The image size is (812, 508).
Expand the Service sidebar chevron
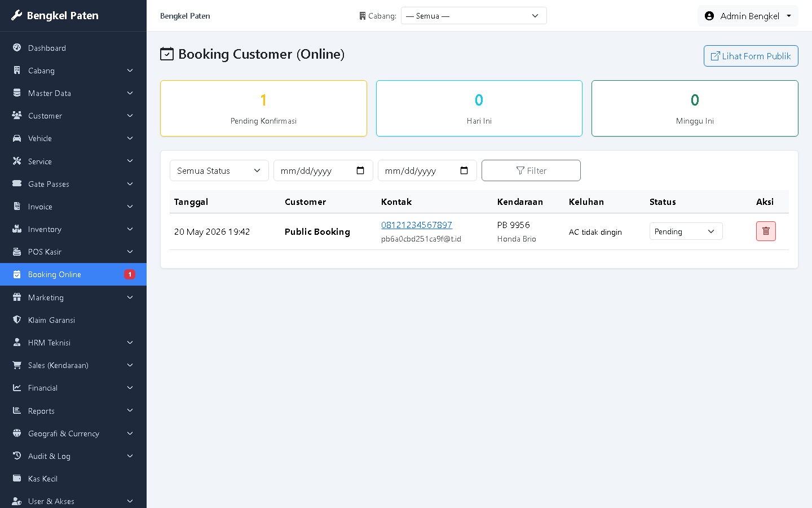tap(130, 161)
